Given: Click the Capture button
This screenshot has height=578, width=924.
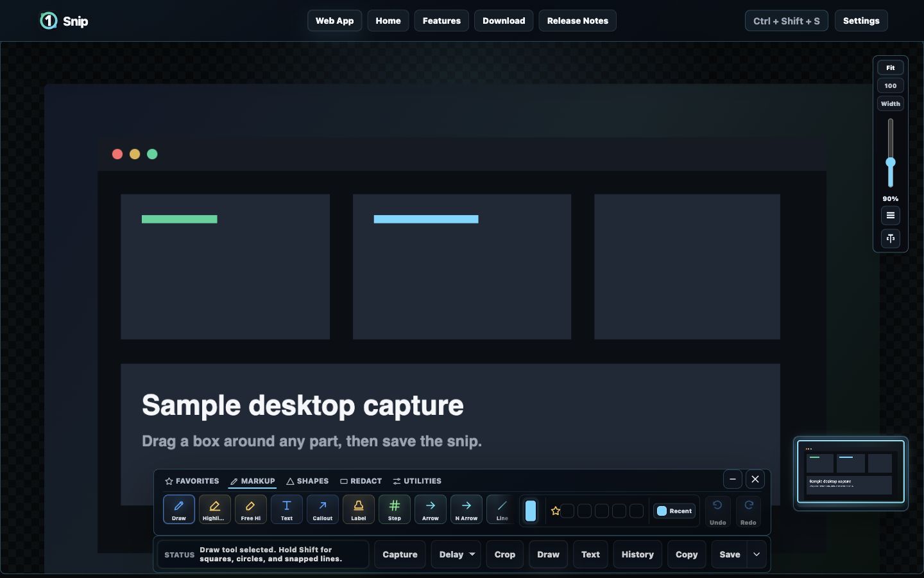Looking at the screenshot, I should [x=400, y=554].
